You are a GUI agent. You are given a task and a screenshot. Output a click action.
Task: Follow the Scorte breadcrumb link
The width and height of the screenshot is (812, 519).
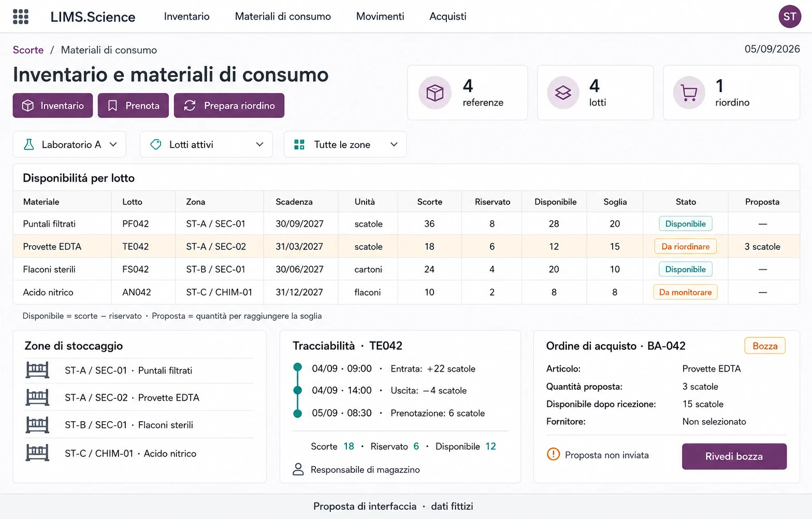[x=28, y=50]
